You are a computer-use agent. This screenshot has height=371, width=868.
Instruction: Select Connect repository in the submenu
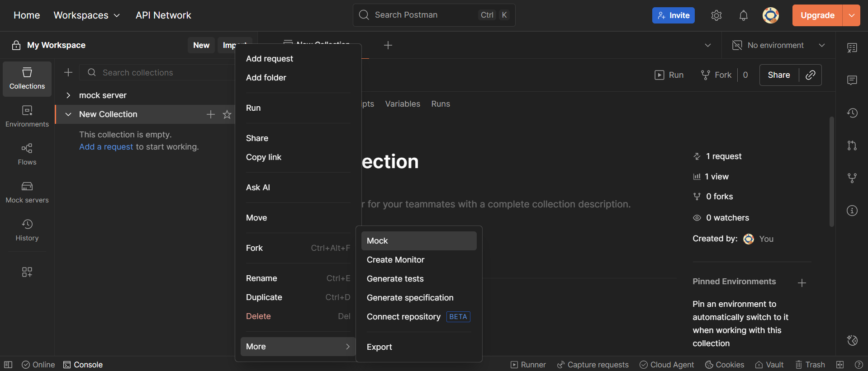pyautogui.click(x=419, y=317)
